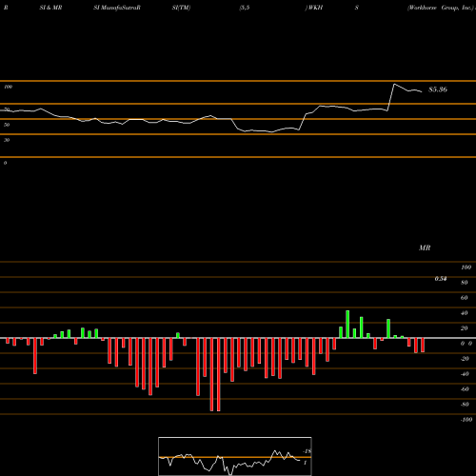Click the 80 label on MR right axis

tap(465, 283)
